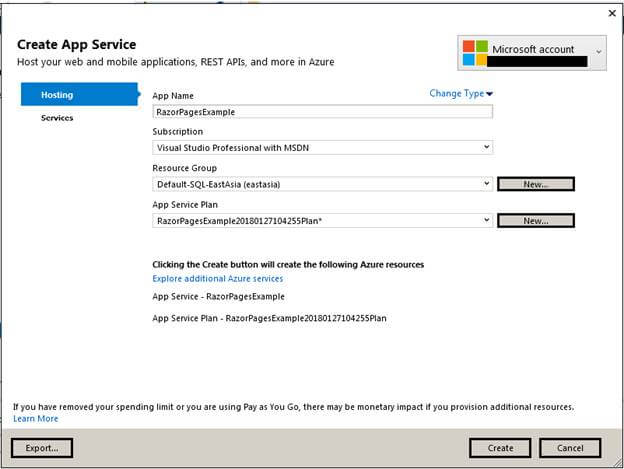The height and width of the screenshot is (469, 624).
Task: Open the Change Type dropdown
Action: (x=462, y=94)
